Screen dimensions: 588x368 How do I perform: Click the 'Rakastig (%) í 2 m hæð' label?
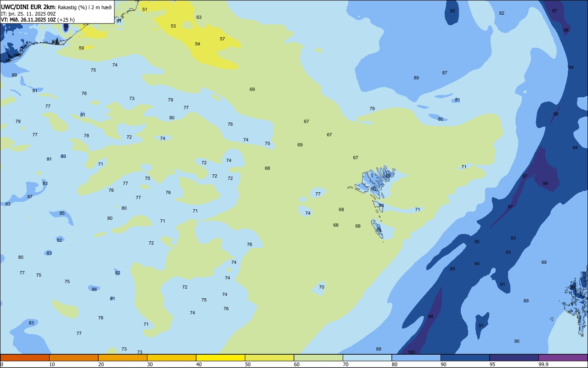(85, 7)
